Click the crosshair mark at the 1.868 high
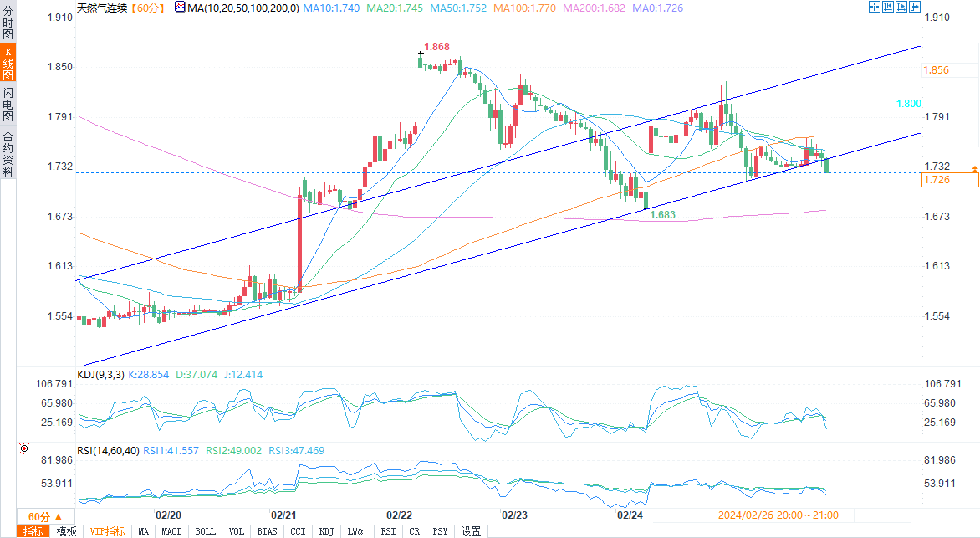The width and height of the screenshot is (980, 538). (x=421, y=54)
